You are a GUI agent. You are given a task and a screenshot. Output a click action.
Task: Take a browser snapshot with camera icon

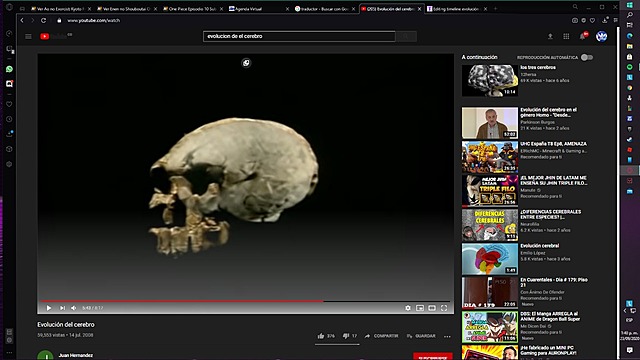pyautogui.click(x=575, y=20)
